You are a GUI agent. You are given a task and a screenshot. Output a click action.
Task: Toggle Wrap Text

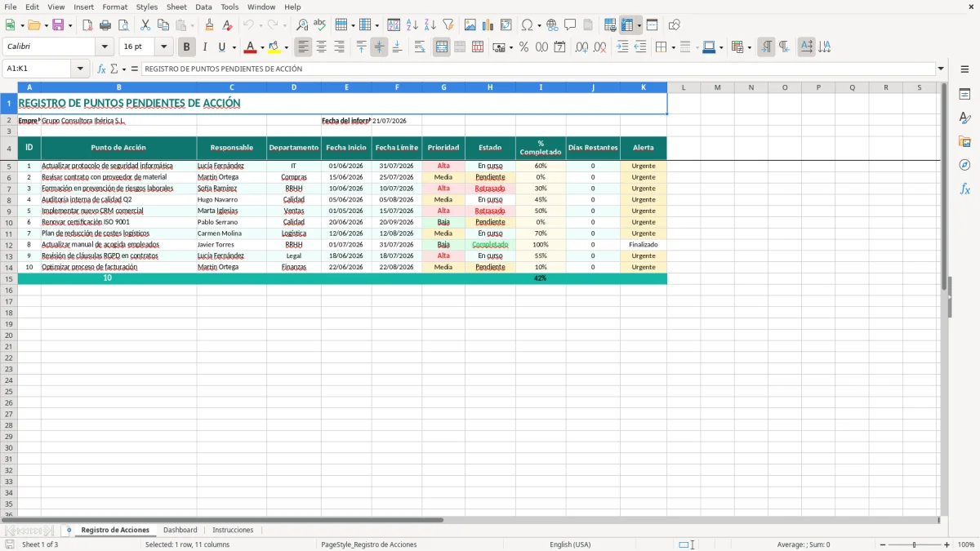click(420, 47)
